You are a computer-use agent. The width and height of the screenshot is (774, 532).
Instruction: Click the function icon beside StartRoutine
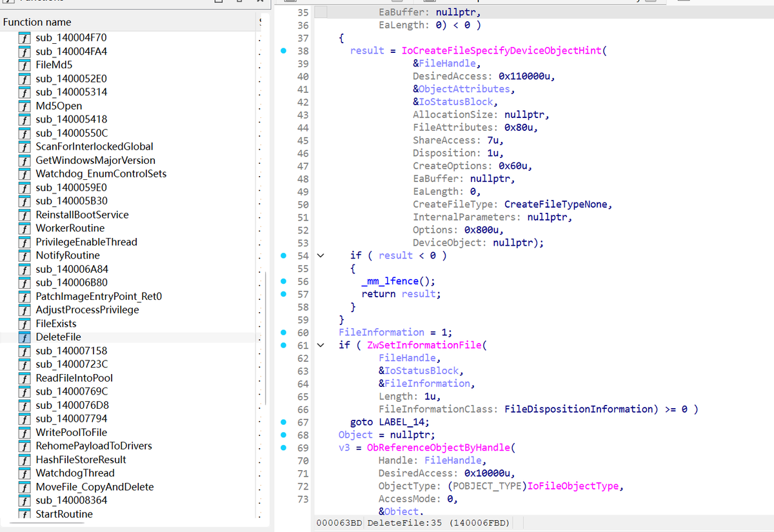pos(25,514)
